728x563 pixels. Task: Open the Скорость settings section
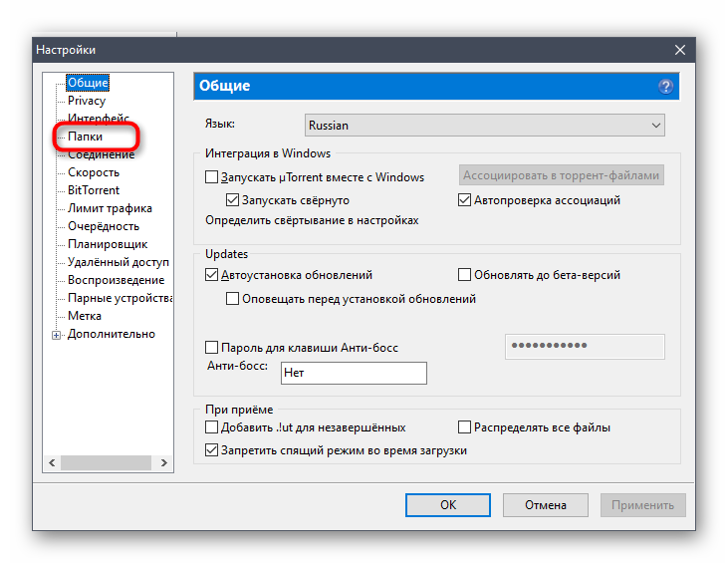pos(94,172)
